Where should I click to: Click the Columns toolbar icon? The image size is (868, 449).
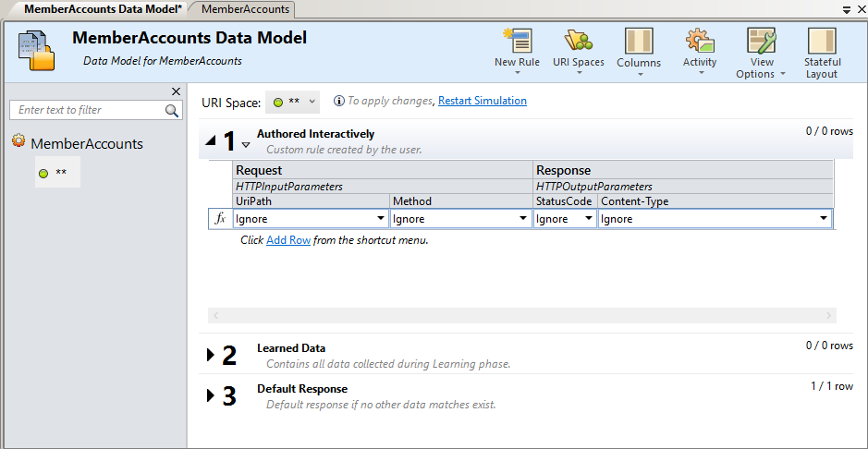[639, 42]
